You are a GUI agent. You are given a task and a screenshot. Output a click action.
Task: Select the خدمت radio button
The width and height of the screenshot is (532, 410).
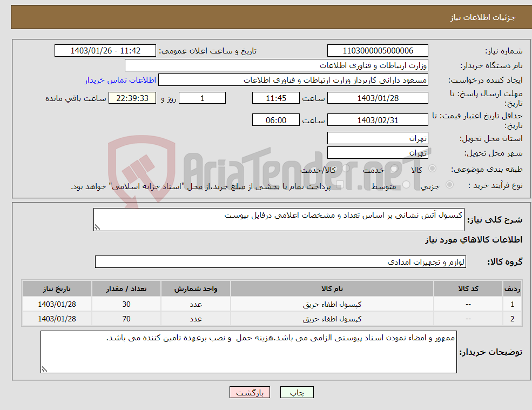394,169
